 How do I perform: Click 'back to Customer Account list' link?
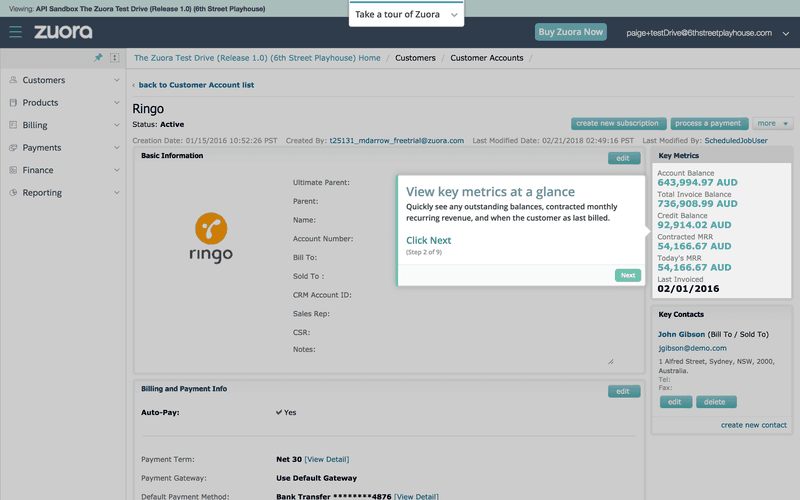pos(196,85)
